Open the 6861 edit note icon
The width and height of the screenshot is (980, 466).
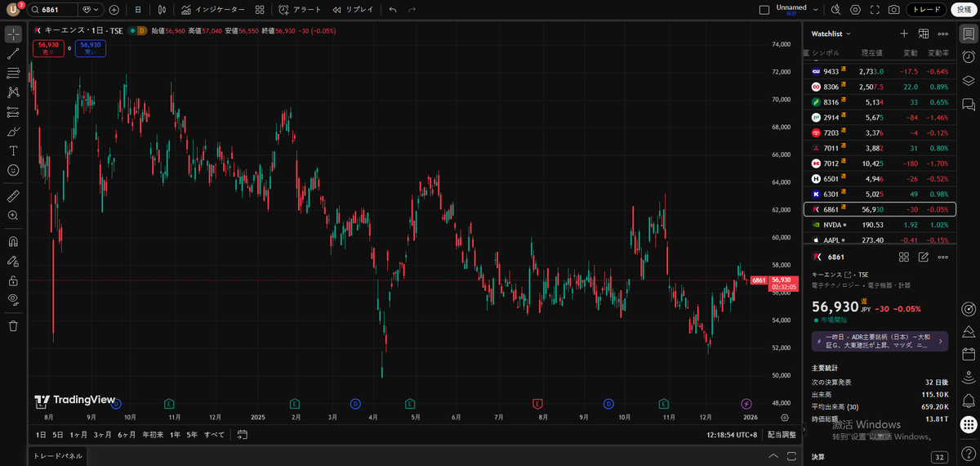coord(924,257)
